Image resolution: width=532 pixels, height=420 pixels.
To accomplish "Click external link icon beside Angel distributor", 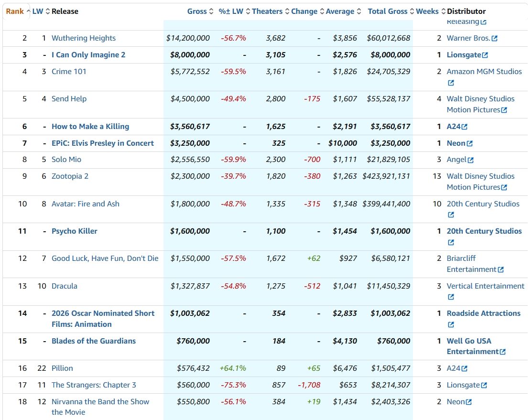I will pyautogui.click(x=470, y=160).
